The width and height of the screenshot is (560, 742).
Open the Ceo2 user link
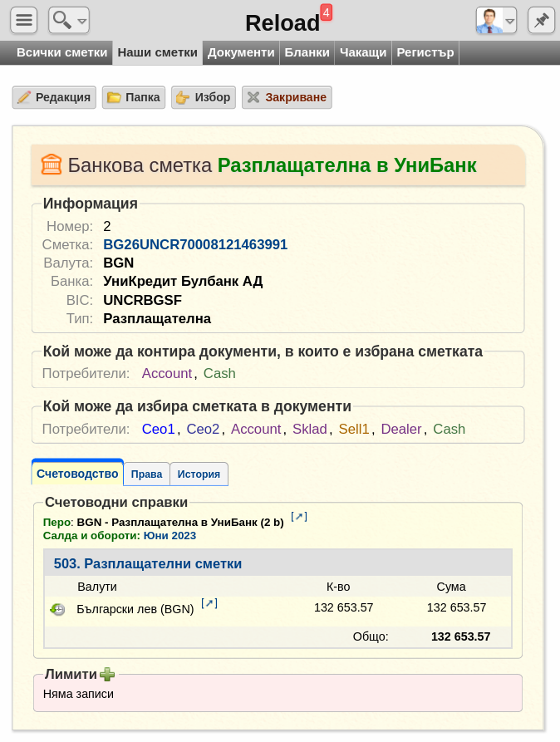point(203,429)
